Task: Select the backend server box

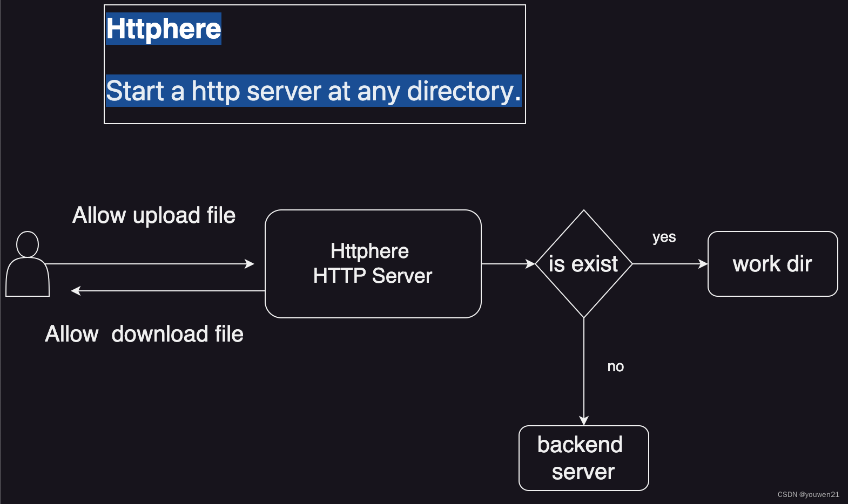Action: [x=584, y=458]
